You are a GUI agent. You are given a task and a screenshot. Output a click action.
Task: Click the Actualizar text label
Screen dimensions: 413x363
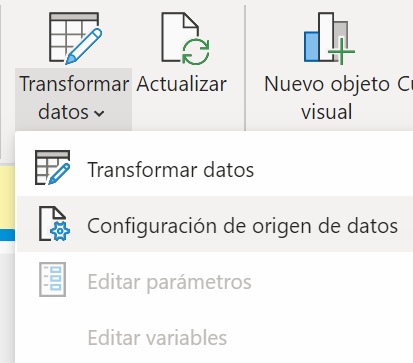[182, 84]
